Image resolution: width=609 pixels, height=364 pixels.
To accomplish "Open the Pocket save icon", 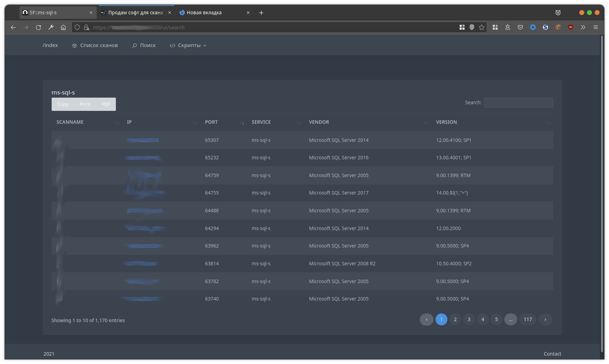I will pyautogui.click(x=520, y=27).
